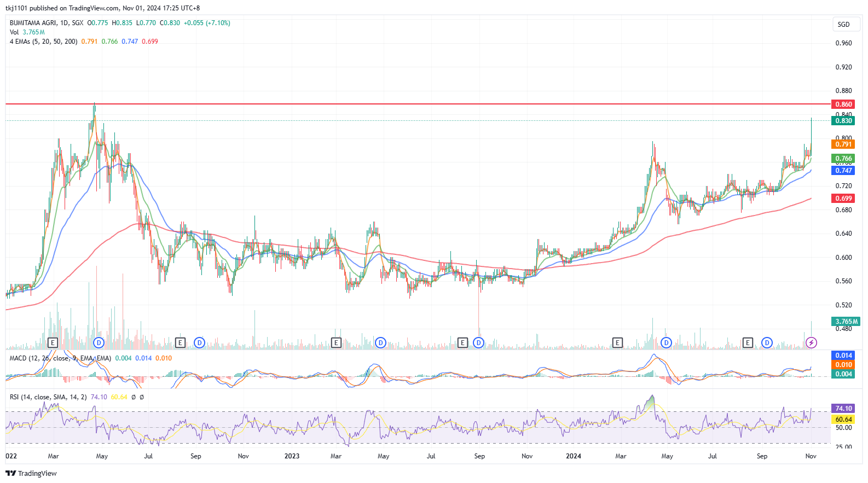Select the earnings E marker before September 2024
The width and height of the screenshot is (868, 483).
point(748,343)
